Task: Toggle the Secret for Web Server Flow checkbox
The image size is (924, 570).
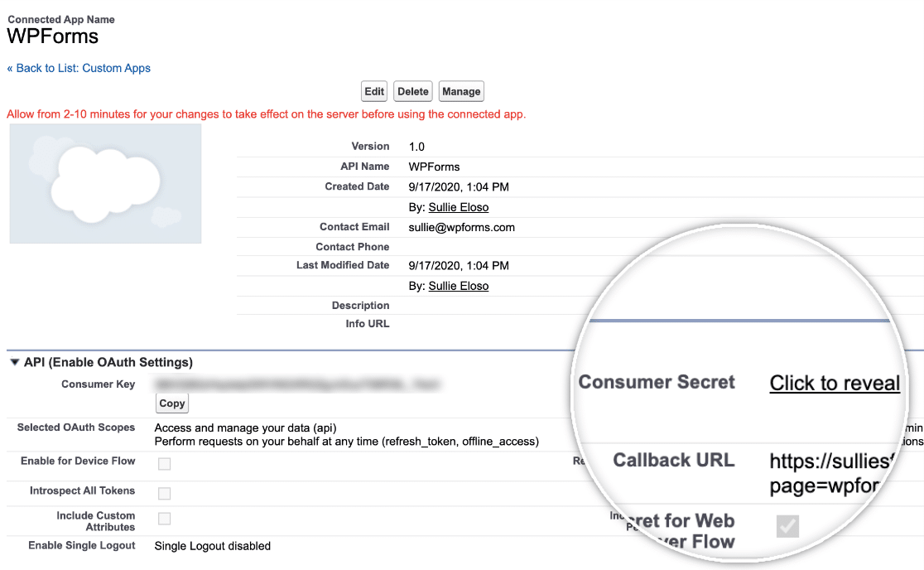Action: click(x=787, y=526)
